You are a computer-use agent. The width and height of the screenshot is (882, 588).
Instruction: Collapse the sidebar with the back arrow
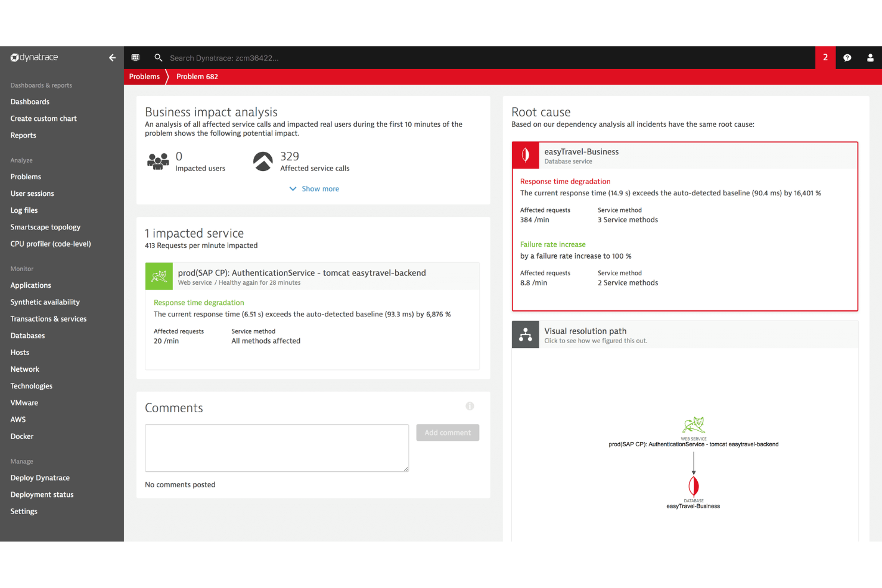tap(112, 58)
